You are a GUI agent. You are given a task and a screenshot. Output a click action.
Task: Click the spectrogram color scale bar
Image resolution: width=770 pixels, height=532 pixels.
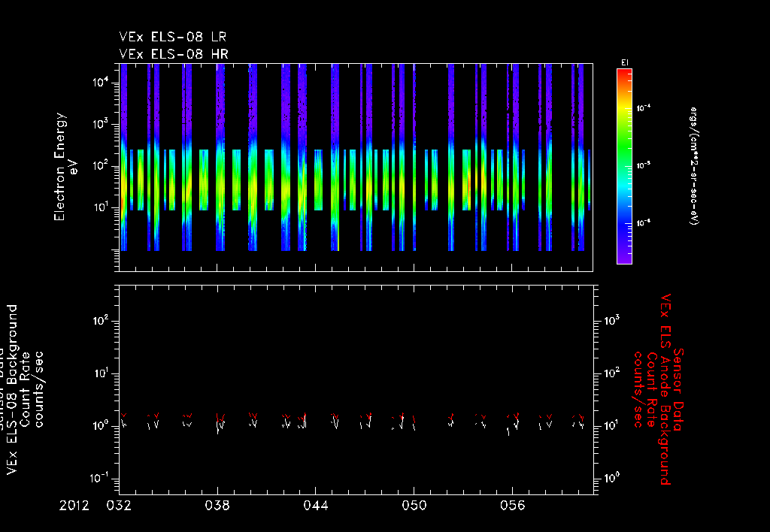coord(624,166)
